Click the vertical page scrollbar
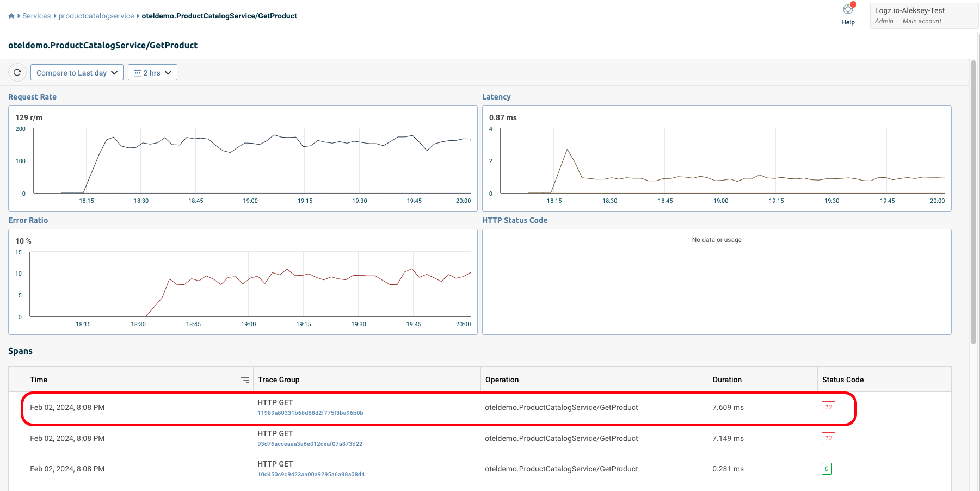Screen dimensions: 980x491 point(973,202)
